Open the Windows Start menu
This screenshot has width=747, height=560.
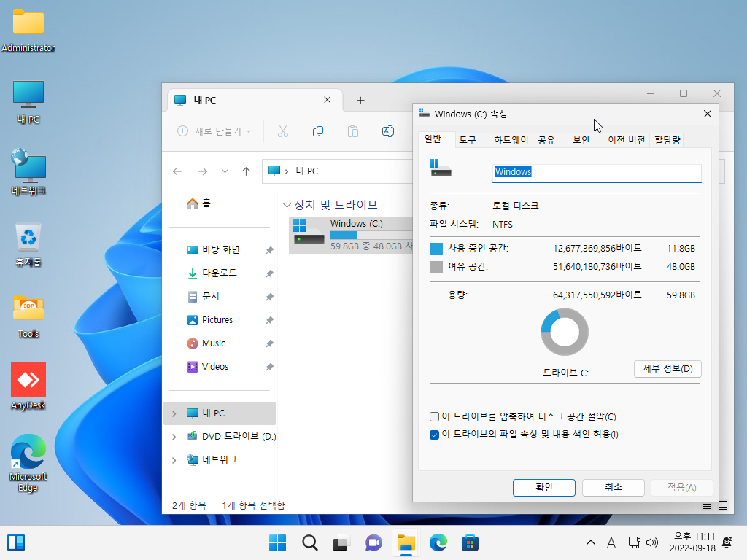277,542
